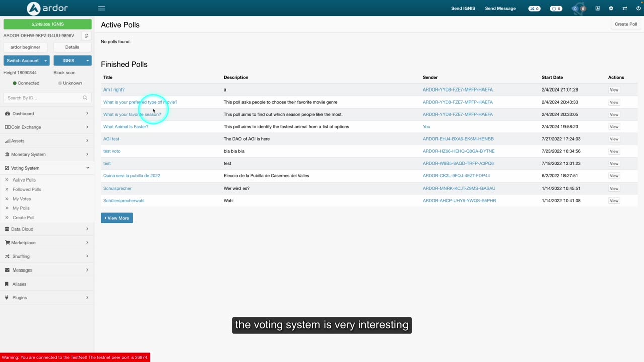This screenshot has width=644, height=362.
Task: Copy the account address with copy icon
Action: [86, 36]
